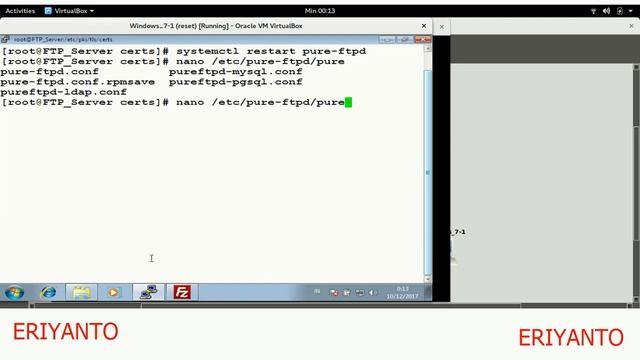This screenshot has width=640, height=360.
Task: Click Show desktop button on taskbar end
Action: [428, 292]
